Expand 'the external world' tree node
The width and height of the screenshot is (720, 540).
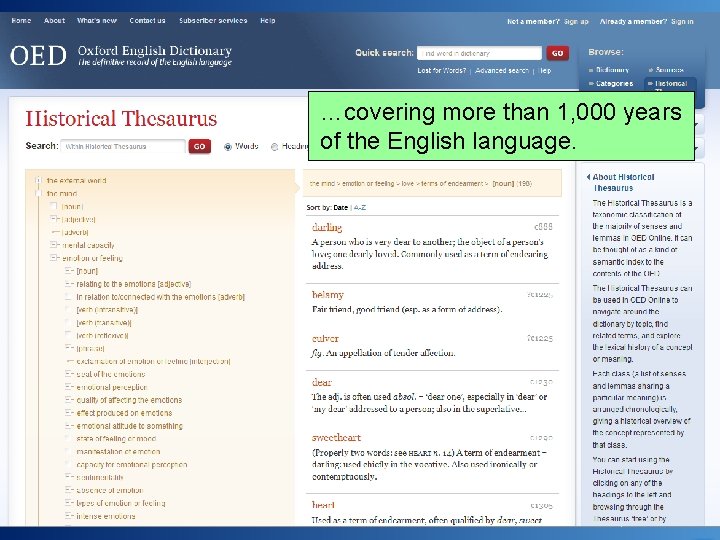coord(39,180)
